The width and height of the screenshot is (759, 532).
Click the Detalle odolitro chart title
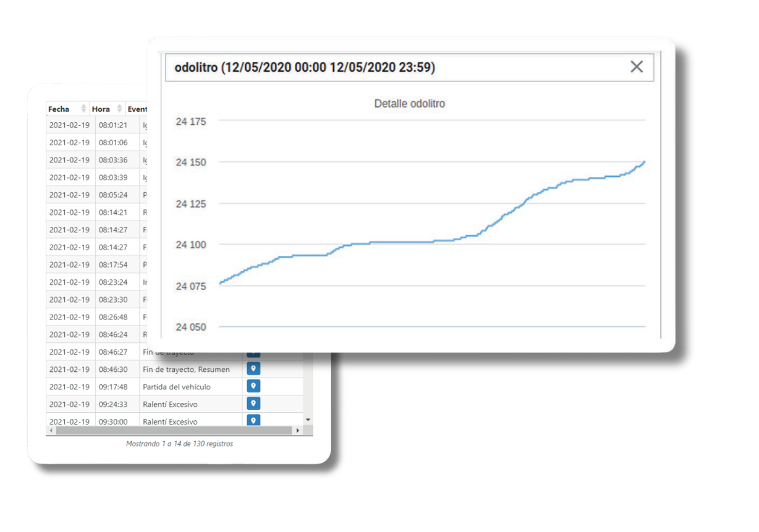point(409,104)
